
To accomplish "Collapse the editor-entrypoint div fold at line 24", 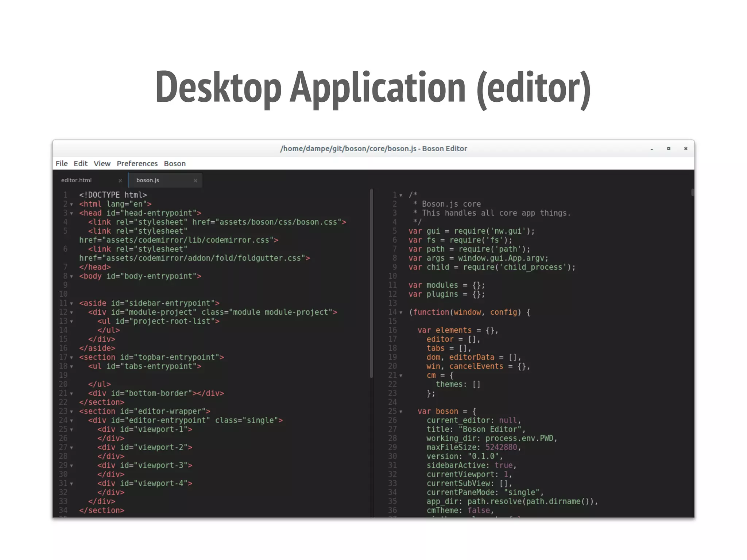I will [x=71, y=421].
